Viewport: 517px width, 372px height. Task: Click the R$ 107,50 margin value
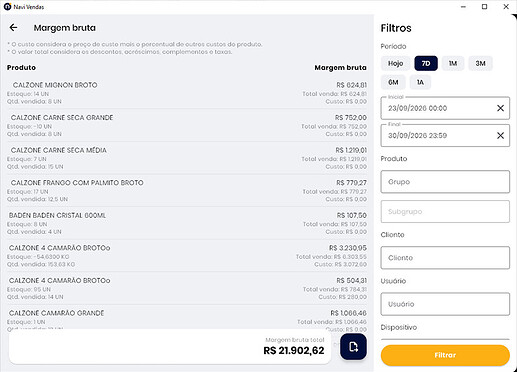coord(351,215)
